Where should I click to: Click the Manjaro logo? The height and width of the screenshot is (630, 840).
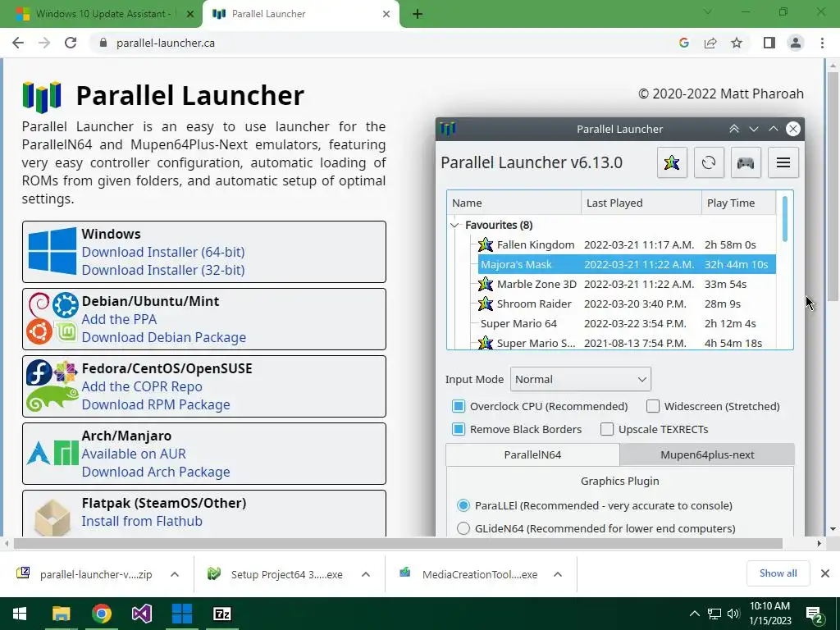(66, 453)
